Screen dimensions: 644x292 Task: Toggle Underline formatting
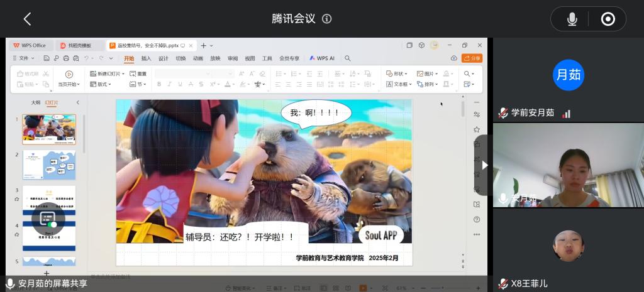(x=180, y=84)
